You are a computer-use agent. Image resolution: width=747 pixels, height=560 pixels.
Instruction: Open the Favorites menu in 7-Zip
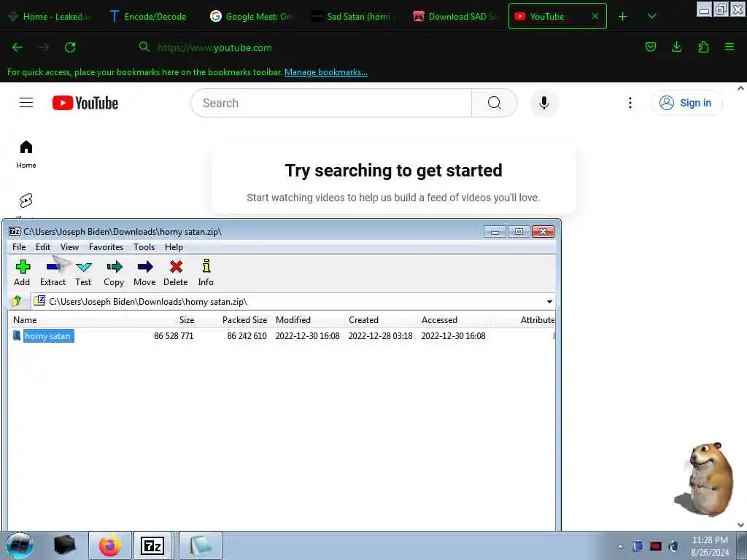point(107,247)
